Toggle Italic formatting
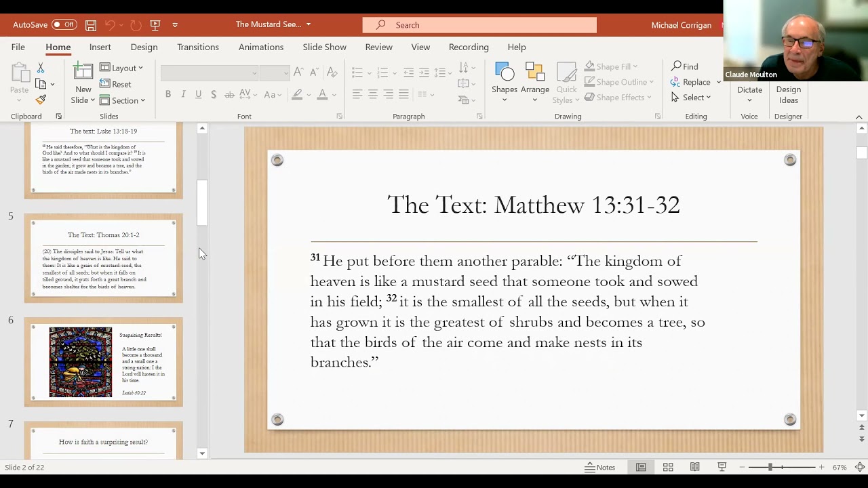868x488 pixels. [183, 94]
